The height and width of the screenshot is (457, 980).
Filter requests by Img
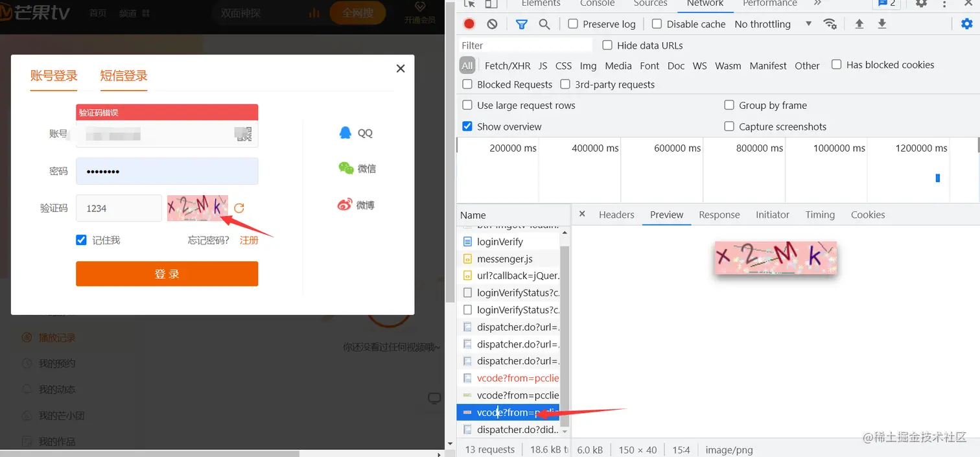pos(588,65)
